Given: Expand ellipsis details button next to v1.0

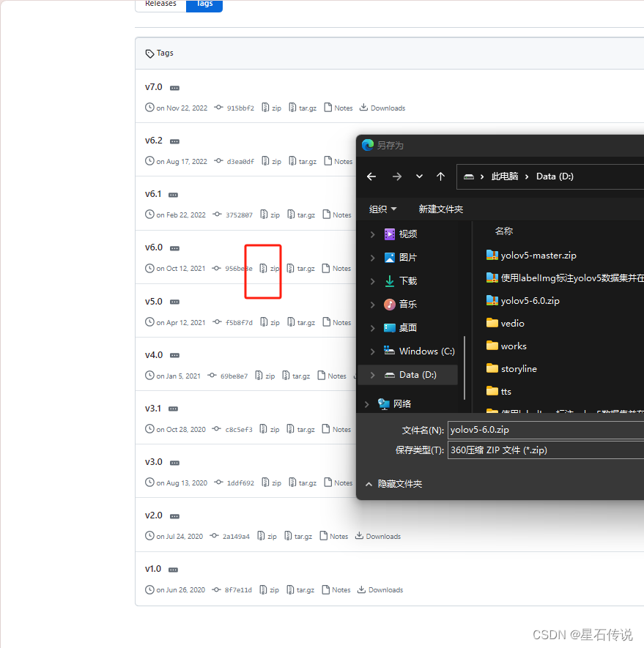Looking at the screenshot, I should click(x=173, y=570).
